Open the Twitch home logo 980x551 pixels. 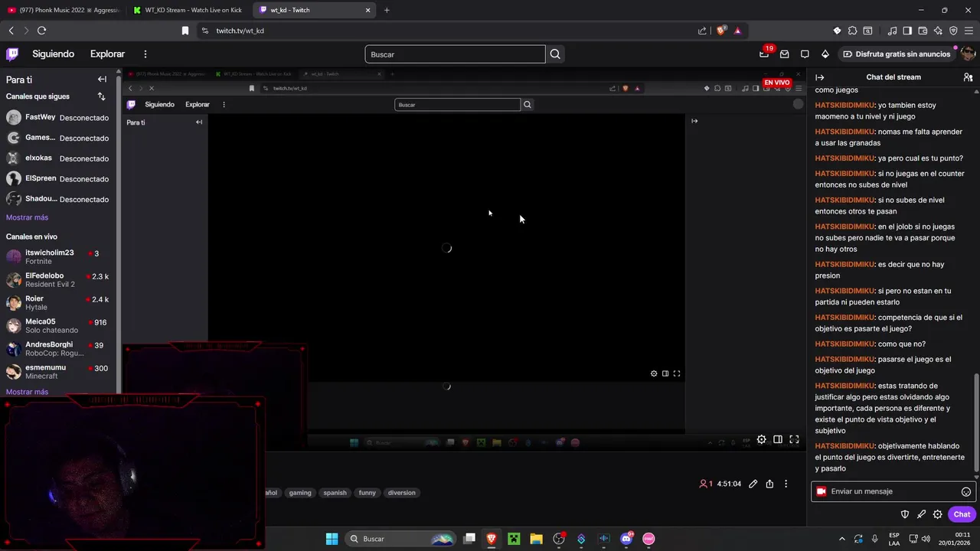(12, 54)
